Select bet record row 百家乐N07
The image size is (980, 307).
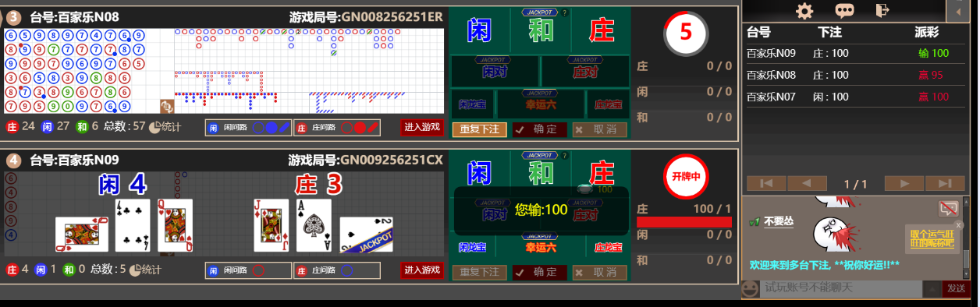pyautogui.click(x=856, y=97)
